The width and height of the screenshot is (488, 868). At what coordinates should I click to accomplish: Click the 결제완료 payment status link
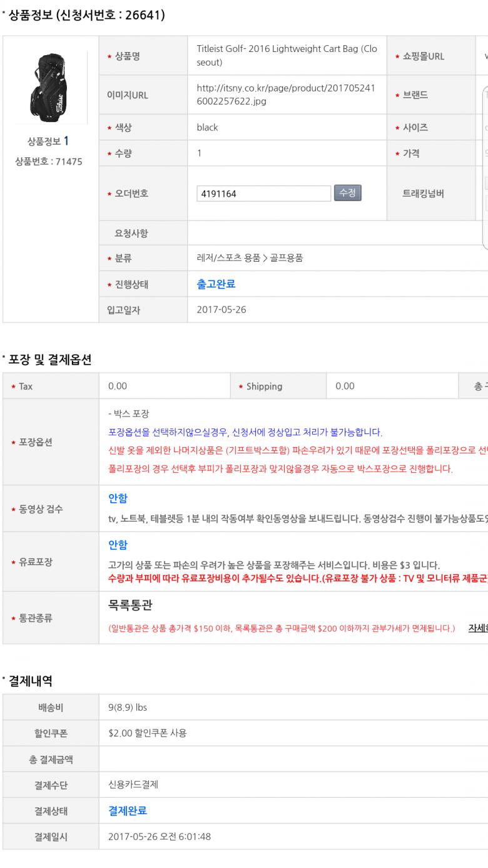coord(128,811)
